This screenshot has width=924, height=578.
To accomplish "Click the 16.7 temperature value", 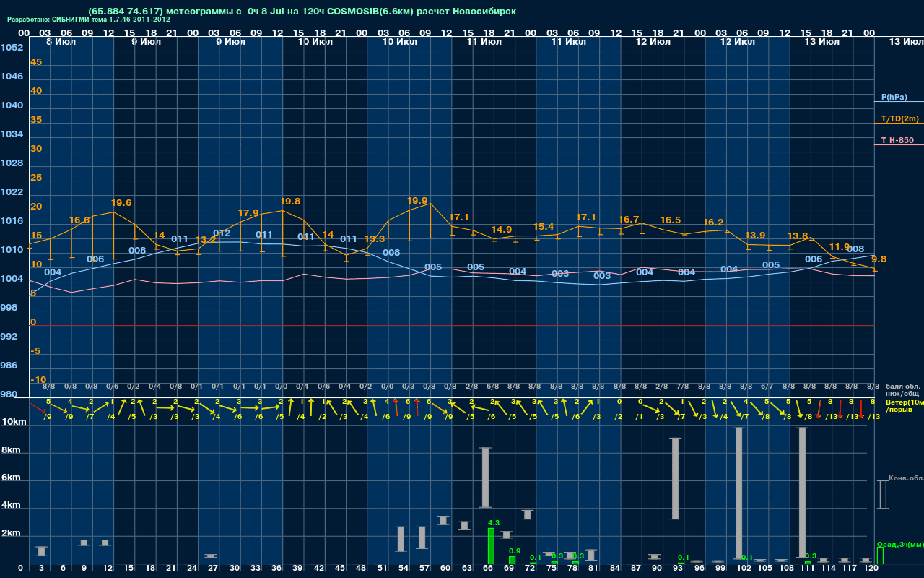I will click(629, 220).
